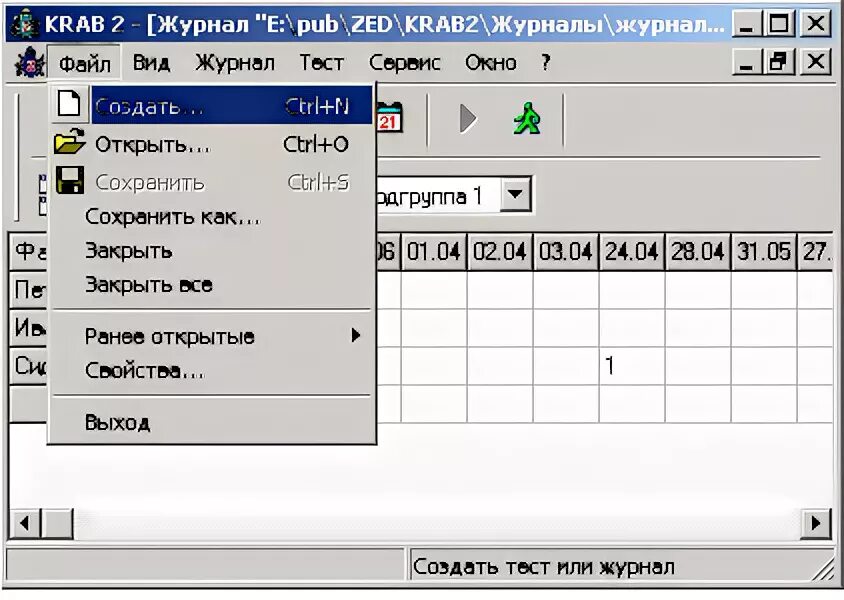
Task: Minimize the main KRAB 2 window
Action: (747, 24)
